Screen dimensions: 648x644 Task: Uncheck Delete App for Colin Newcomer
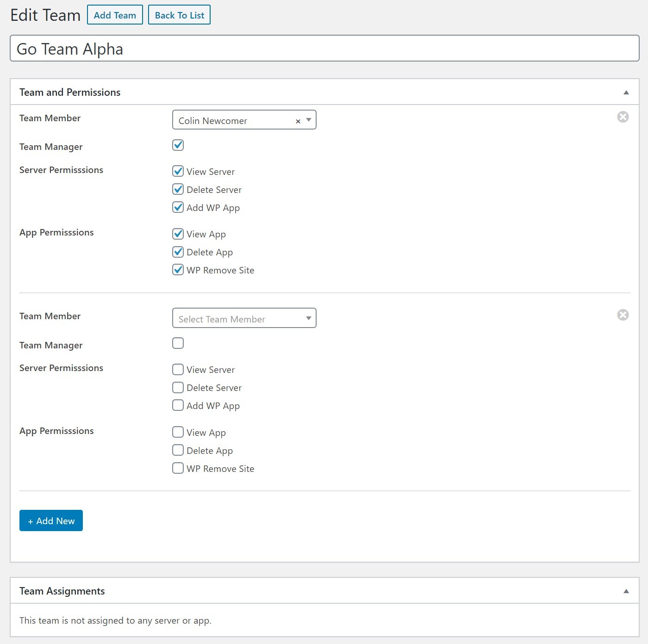178,252
